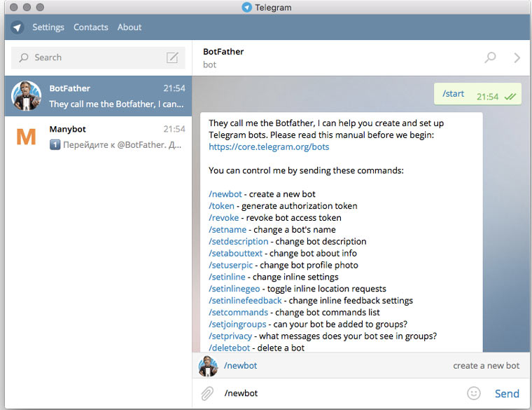Click the /setabouttext command link
The height and width of the screenshot is (410, 532).
coord(235,254)
